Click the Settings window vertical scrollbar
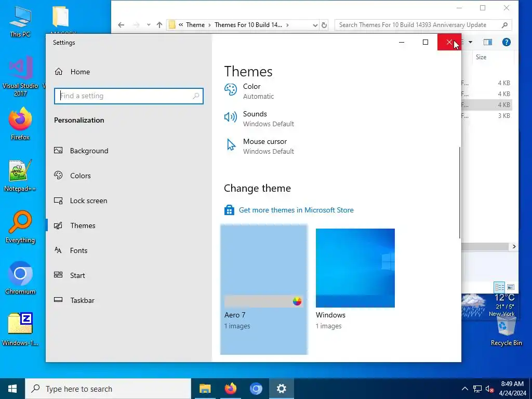532x399 pixels. coord(460,192)
